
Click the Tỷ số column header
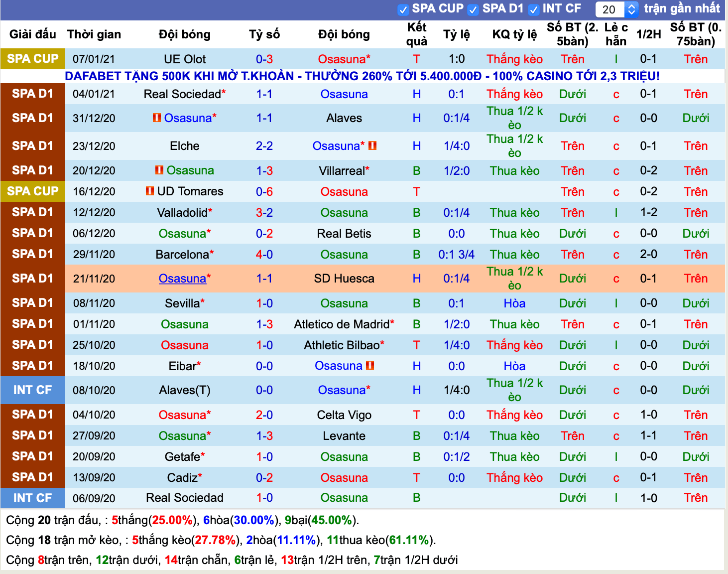click(264, 34)
